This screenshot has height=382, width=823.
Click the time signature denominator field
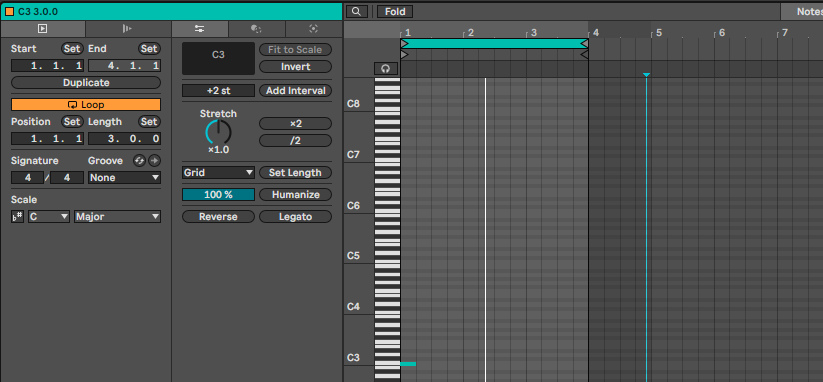coord(67,177)
